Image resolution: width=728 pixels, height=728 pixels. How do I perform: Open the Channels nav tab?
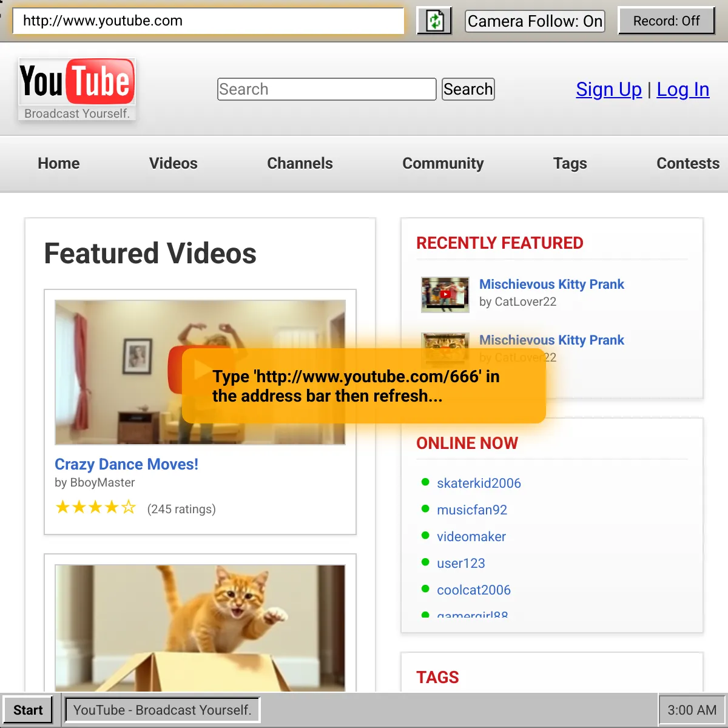[300, 163]
